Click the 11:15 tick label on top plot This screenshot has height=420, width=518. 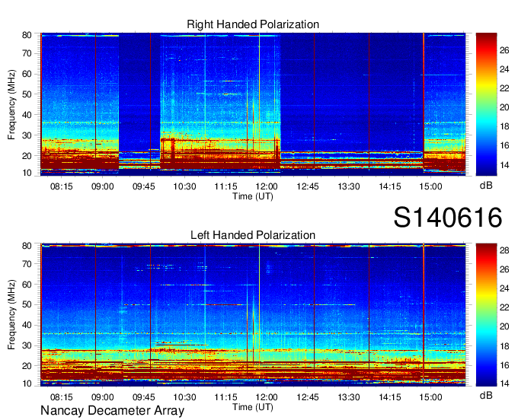225,186
